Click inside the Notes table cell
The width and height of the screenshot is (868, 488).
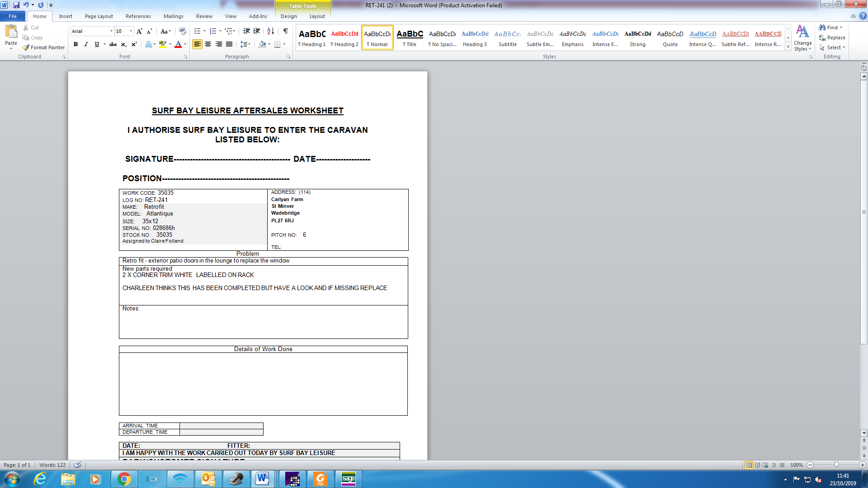(x=263, y=322)
